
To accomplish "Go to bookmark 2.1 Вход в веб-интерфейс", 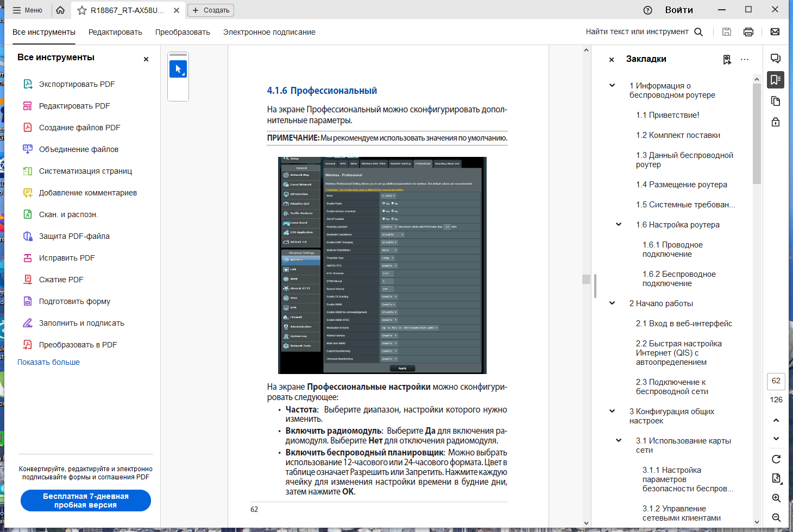I will click(684, 324).
